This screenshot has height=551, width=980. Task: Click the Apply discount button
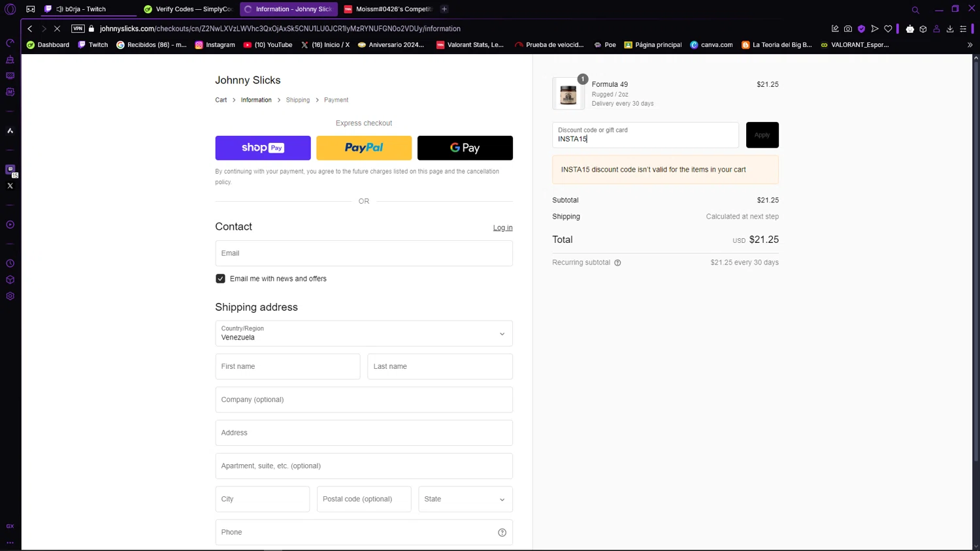pyautogui.click(x=762, y=135)
